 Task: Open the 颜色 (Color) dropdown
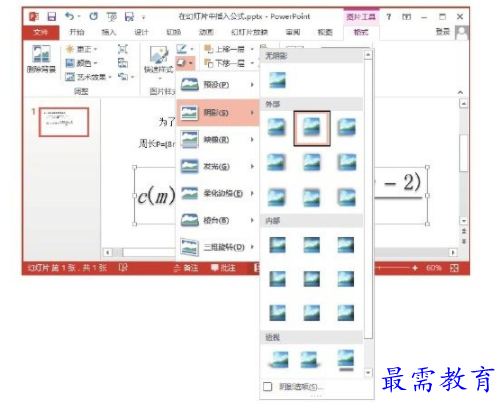(x=81, y=63)
